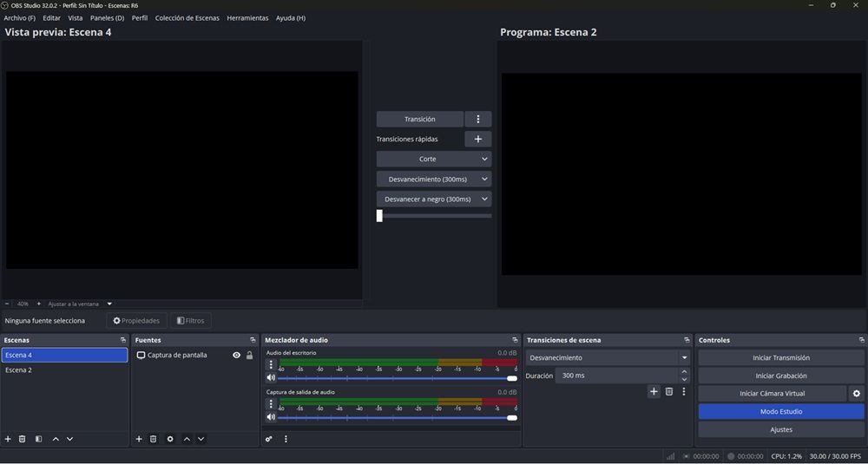
Task: Toggle Modo Estudio off
Action: tap(781, 411)
